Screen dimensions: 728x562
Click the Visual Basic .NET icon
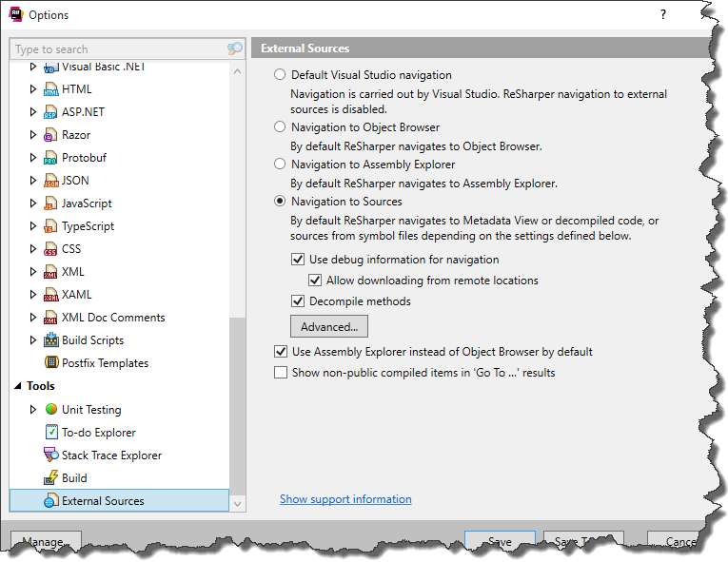50,68
